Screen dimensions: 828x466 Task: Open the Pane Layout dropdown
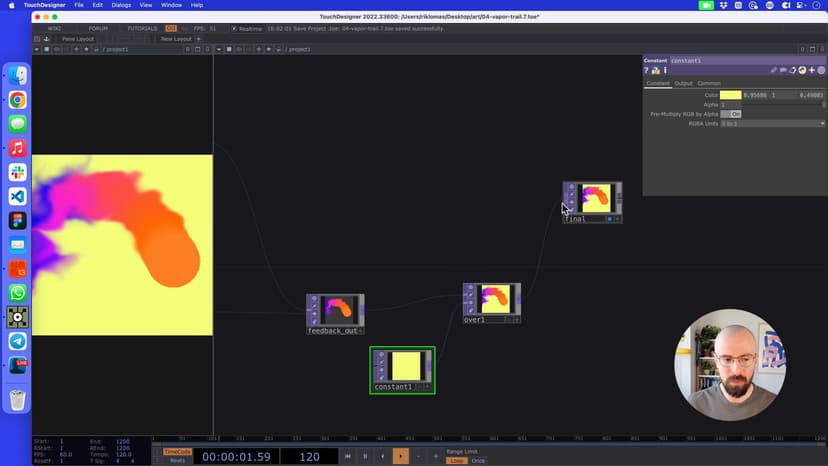(x=77, y=39)
